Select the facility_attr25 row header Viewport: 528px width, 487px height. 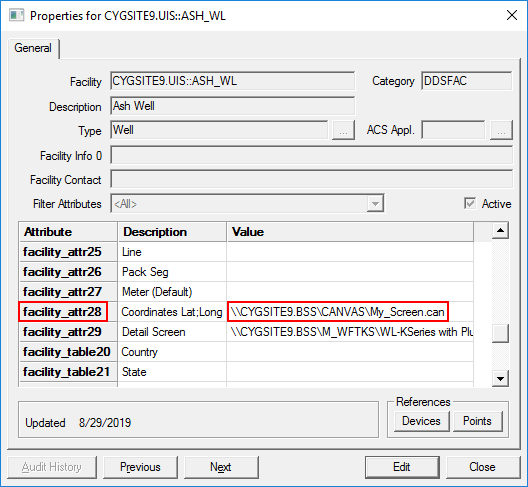pyautogui.click(x=68, y=252)
